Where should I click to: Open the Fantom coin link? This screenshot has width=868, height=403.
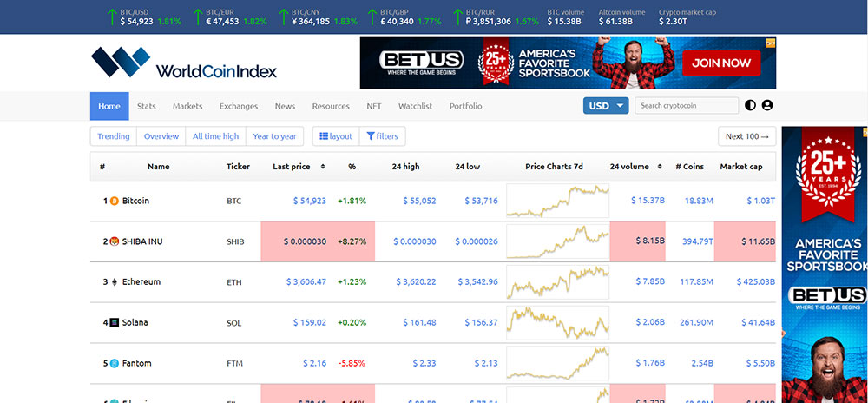137,363
